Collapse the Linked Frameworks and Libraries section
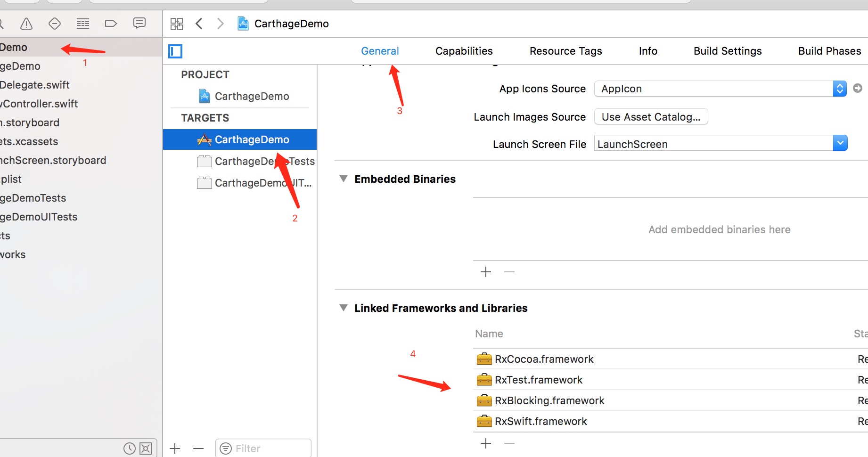 click(x=344, y=308)
